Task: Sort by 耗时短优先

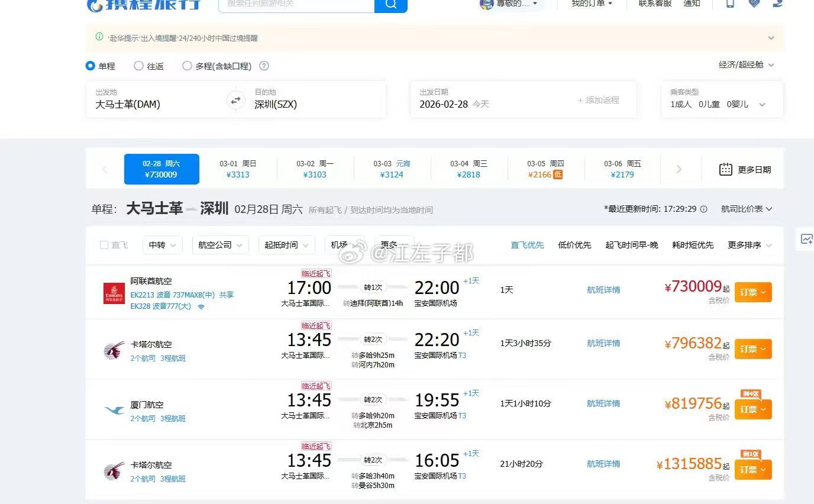Action: pos(693,245)
